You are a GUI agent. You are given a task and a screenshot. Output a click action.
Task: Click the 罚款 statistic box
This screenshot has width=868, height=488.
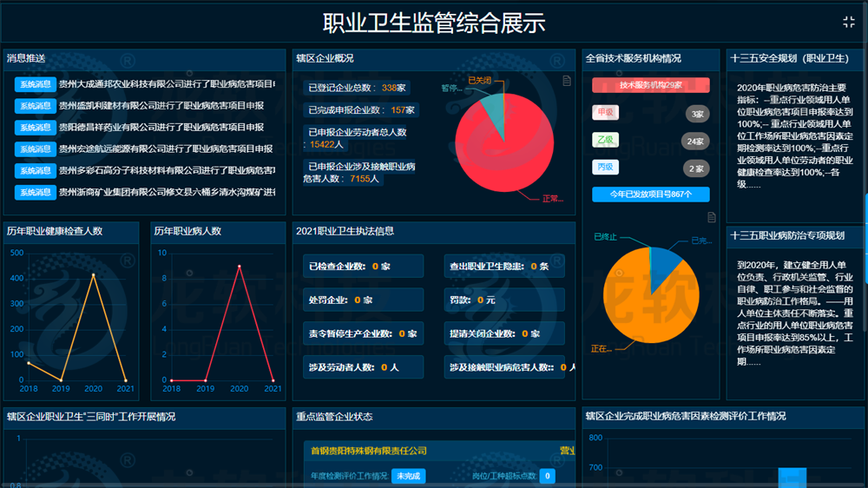coord(503,300)
